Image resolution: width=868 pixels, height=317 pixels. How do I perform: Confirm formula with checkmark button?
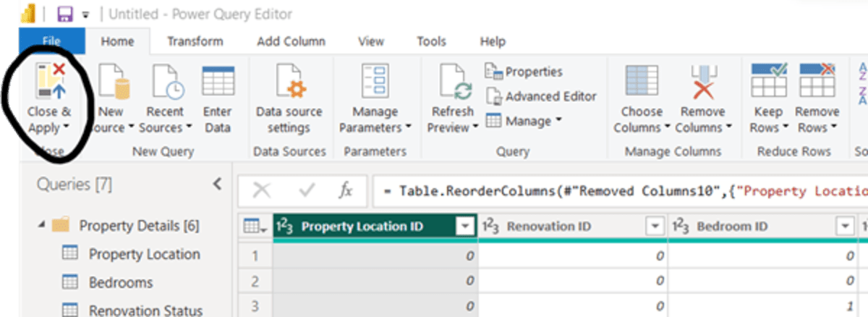coord(307,190)
